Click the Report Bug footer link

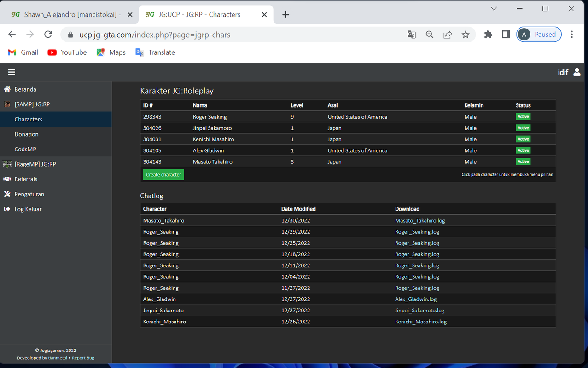point(83,358)
